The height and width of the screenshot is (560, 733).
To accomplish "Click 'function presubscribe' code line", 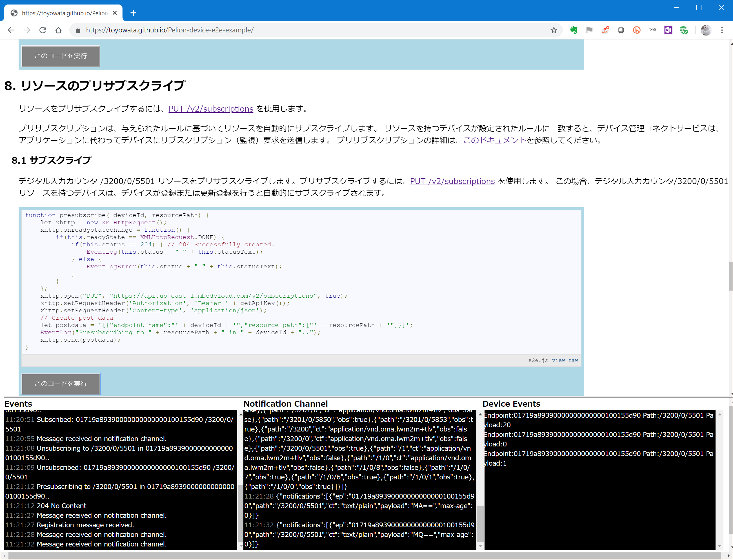I will [117, 215].
